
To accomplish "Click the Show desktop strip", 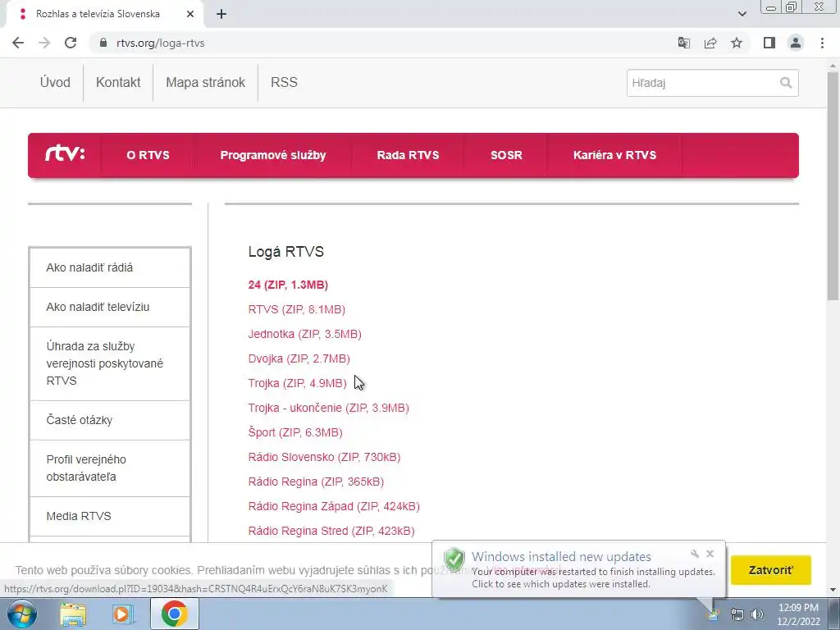I will tap(834, 614).
